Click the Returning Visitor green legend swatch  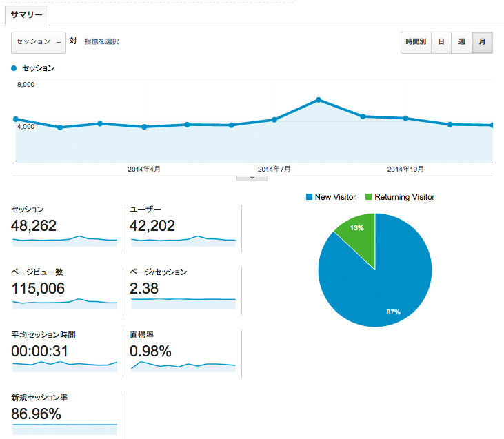tap(368, 196)
